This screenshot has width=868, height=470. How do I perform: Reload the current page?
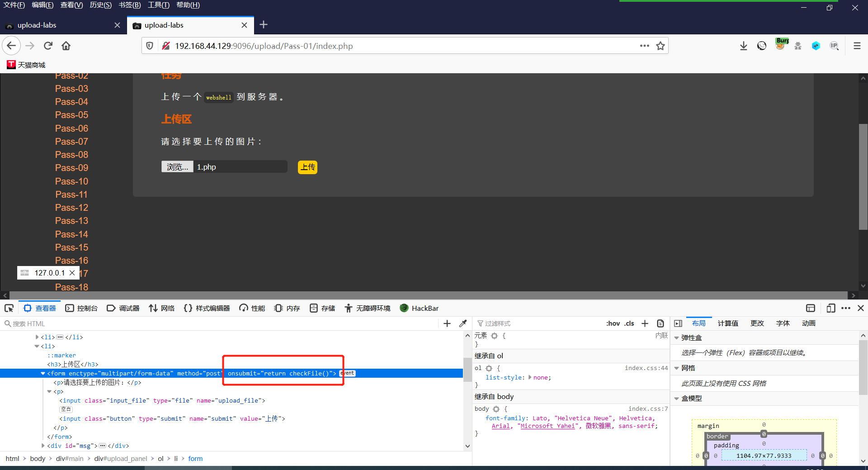point(48,46)
